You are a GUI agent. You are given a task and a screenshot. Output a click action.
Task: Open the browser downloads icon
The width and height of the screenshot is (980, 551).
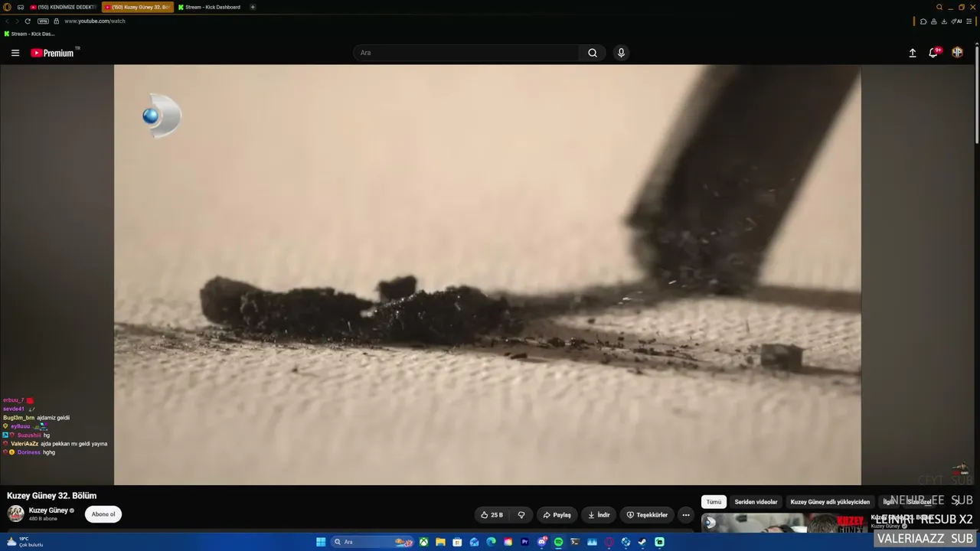tap(944, 21)
